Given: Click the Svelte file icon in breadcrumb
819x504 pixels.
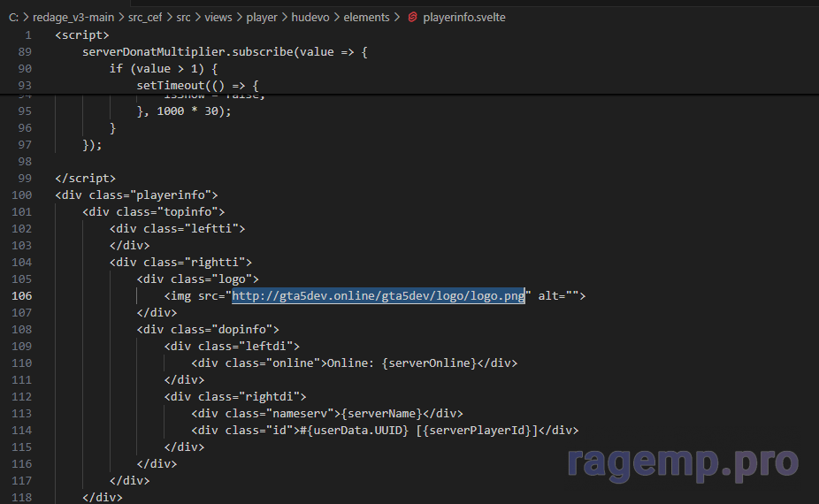Looking at the screenshot, I should click(x=412, y=17).
